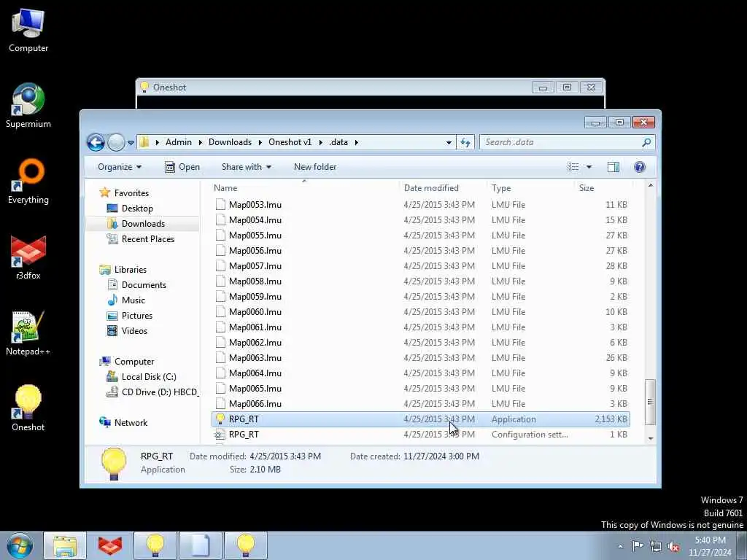Image resolution: width=747 pixels, height=560 pixels.
Task: Click the muted volume tray icon
Action: coord(673,546)
